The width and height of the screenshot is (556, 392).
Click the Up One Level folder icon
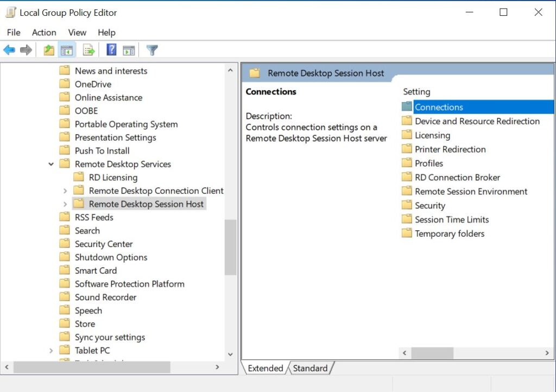tap(48, 49)
